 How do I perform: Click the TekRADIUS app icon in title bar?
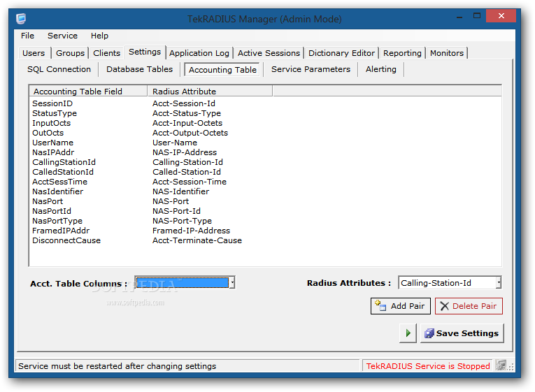coord(21,18)
